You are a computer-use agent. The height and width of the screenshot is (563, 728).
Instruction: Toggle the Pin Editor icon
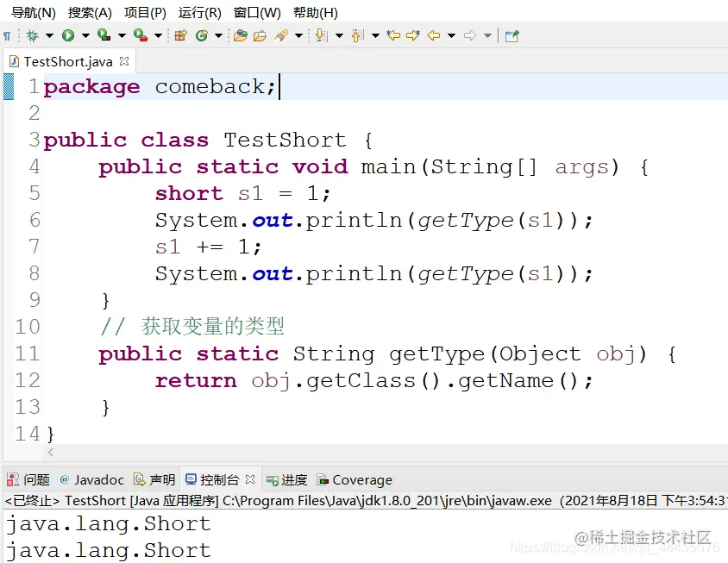coord(511,35)
